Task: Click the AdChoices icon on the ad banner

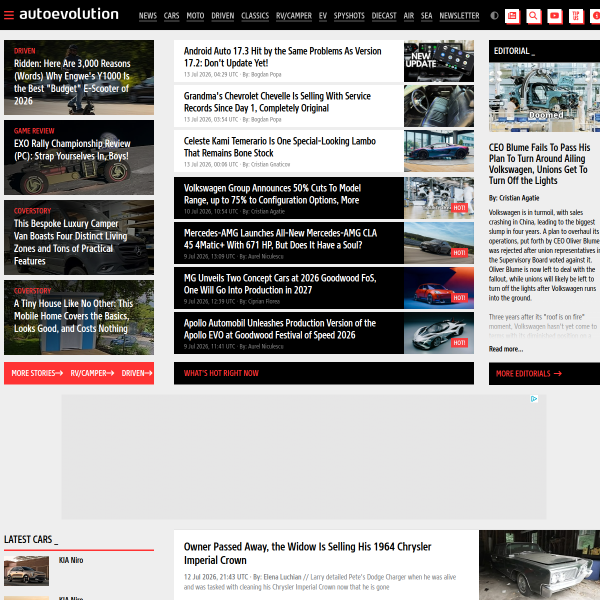Action: tap(534, 399)
